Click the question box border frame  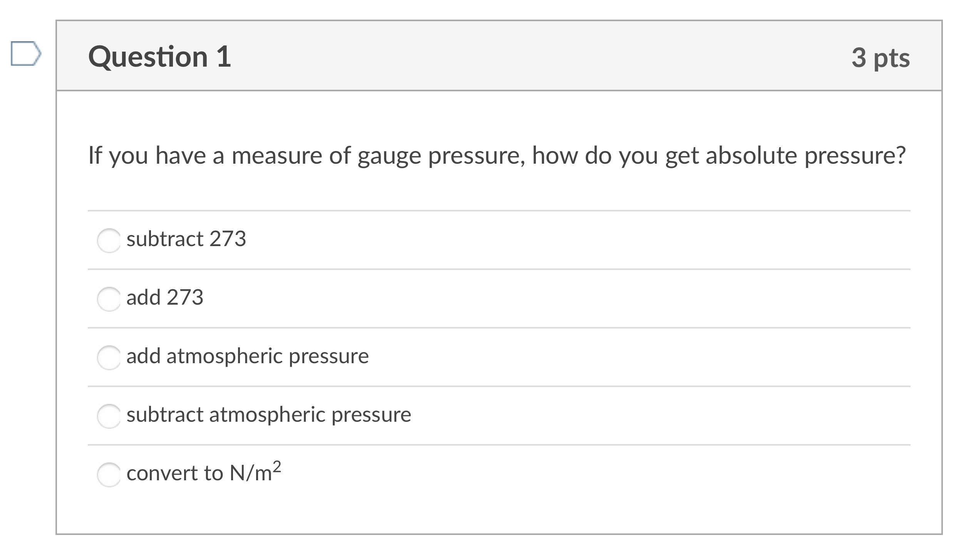click(57, 270)
